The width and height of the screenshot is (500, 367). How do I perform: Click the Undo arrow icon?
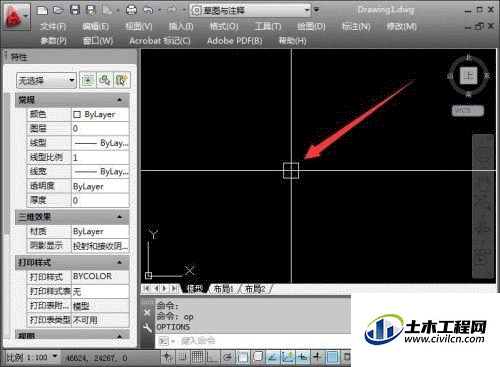click(148, 10)
